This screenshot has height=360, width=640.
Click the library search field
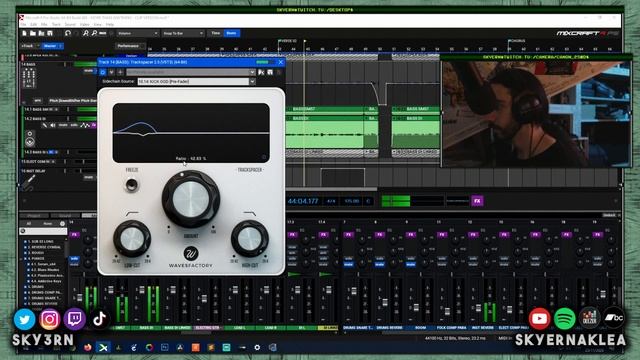tap(43, 231)
